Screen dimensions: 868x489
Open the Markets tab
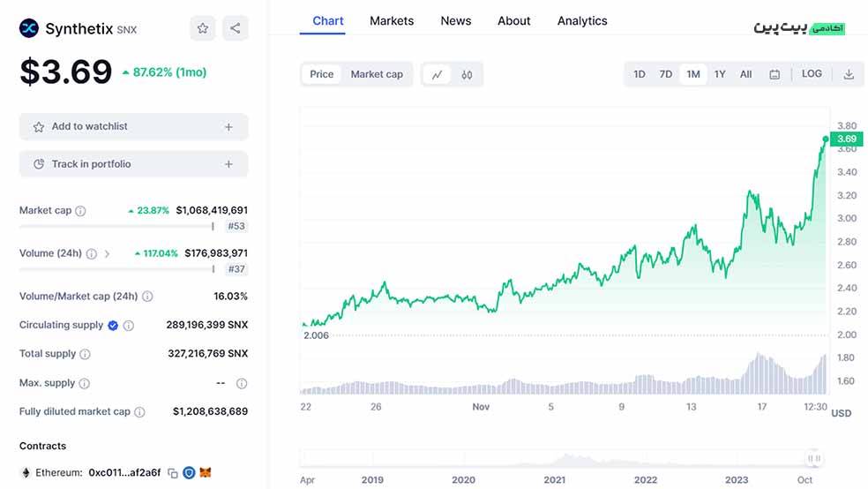coord(392,20)
